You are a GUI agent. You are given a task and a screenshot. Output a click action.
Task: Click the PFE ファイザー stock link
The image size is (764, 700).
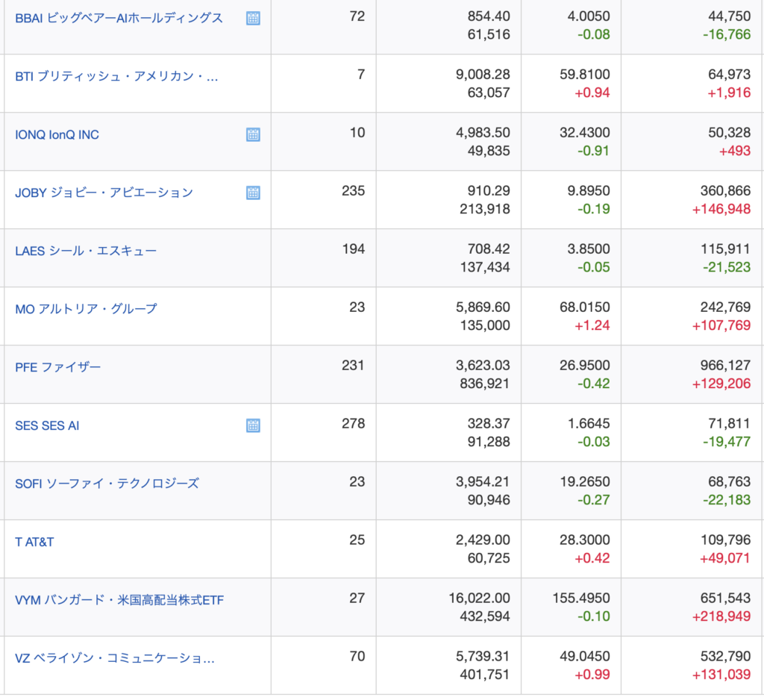click(x=57, y=367)
